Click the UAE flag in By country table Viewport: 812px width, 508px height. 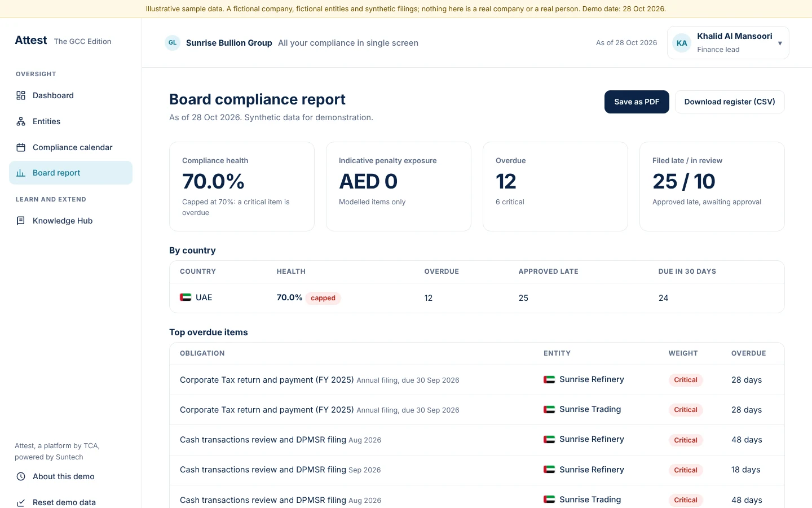[x=186, y=297]
